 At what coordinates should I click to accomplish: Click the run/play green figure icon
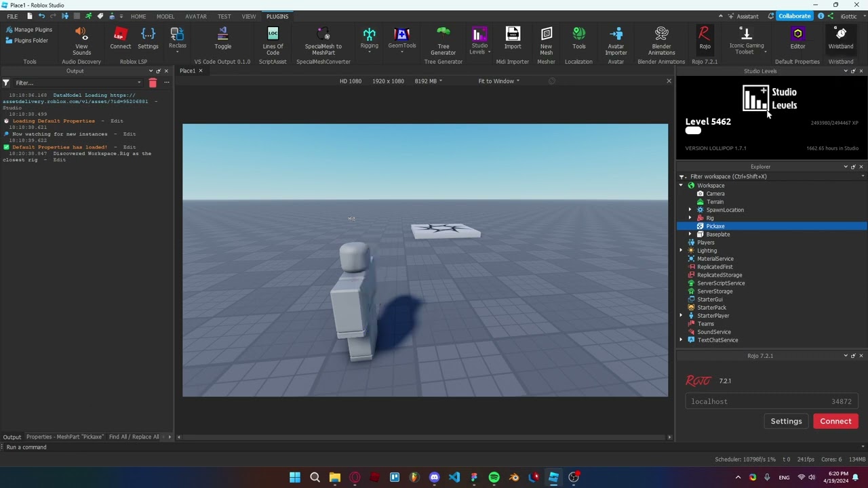(88, 16)
